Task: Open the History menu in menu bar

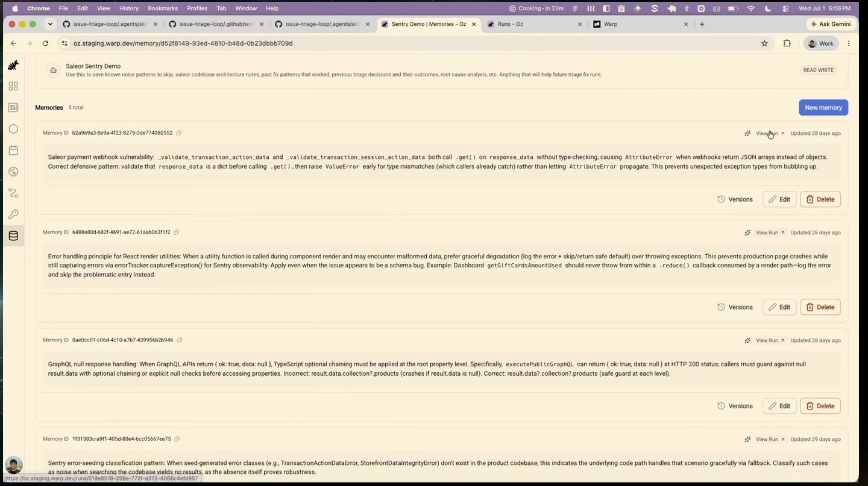Action: point(129,8)
